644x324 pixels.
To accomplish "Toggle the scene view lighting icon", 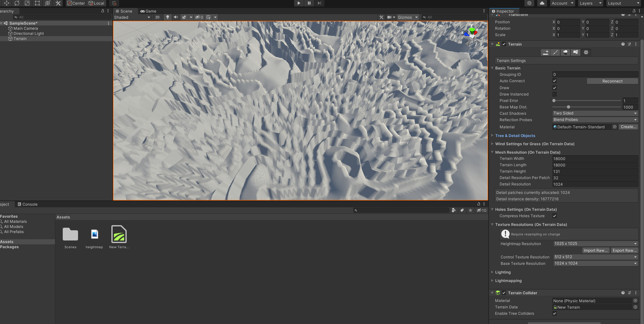I will (x=167, y=17).
